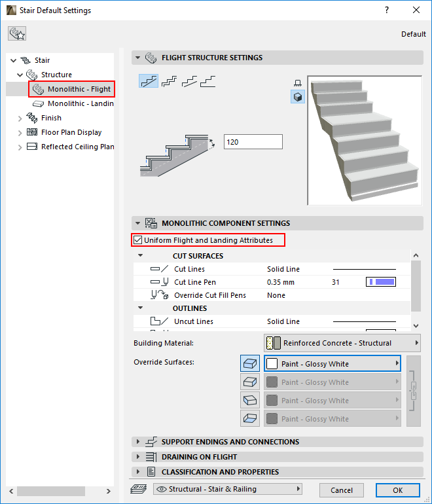Open the active Paint - Glossy White dropdown

(x=333, y=363)
